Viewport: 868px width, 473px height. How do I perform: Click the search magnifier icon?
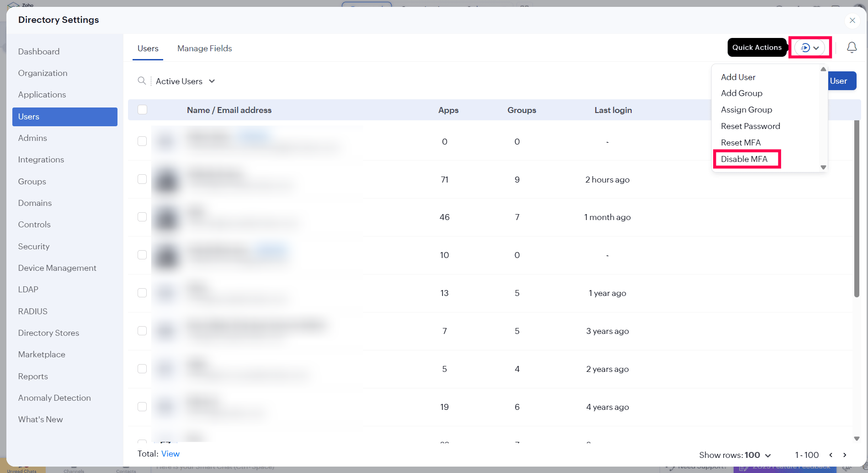(x=142, y=81)
